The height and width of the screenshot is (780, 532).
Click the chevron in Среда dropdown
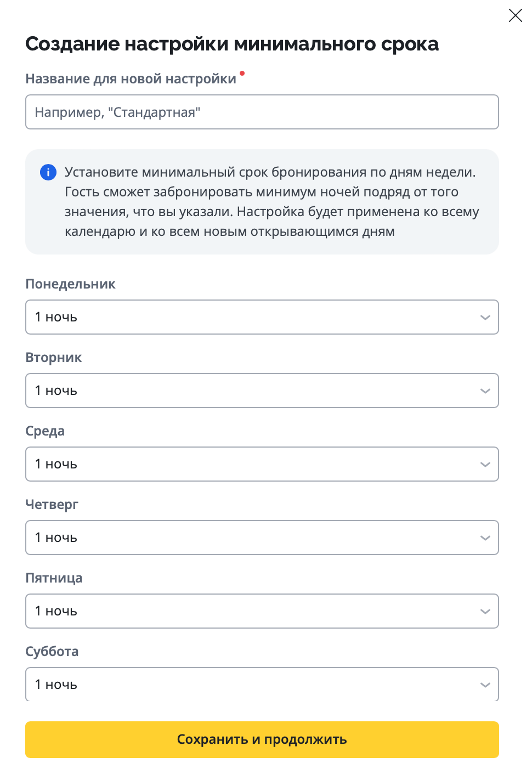pos(485,465)
